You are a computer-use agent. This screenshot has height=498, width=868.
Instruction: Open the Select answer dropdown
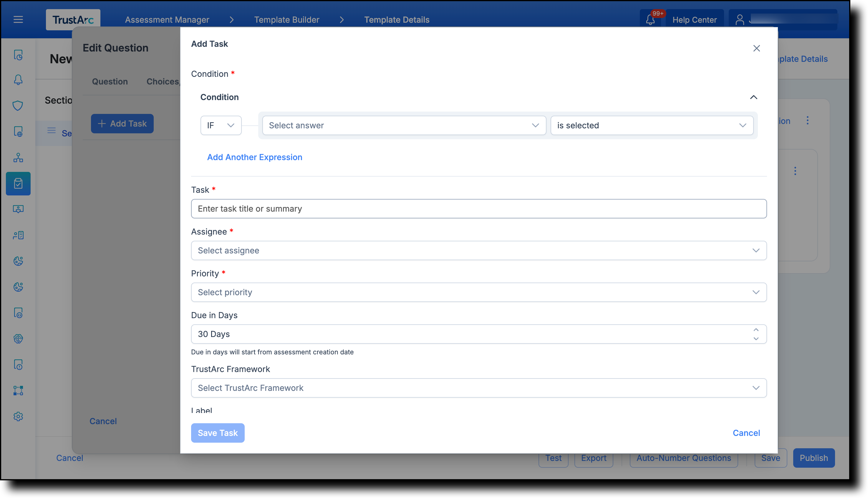point(404,125)
